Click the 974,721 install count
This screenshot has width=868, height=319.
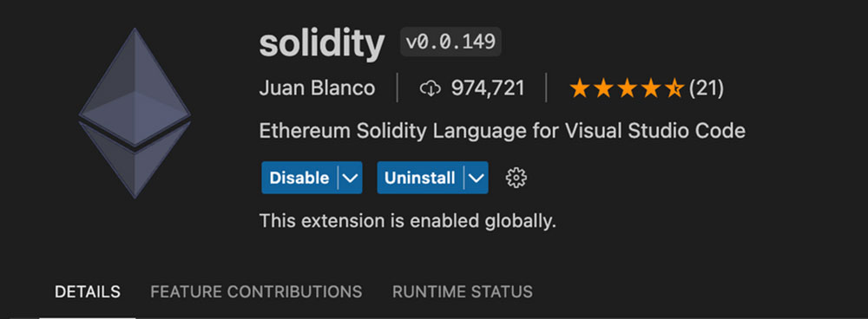click(x=488, y=88)
